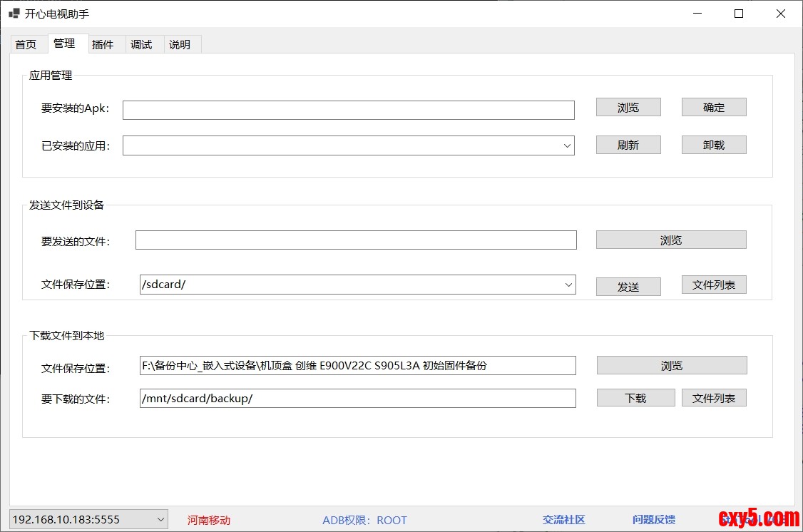Open the 说明 tab

(x=180, y=44)
